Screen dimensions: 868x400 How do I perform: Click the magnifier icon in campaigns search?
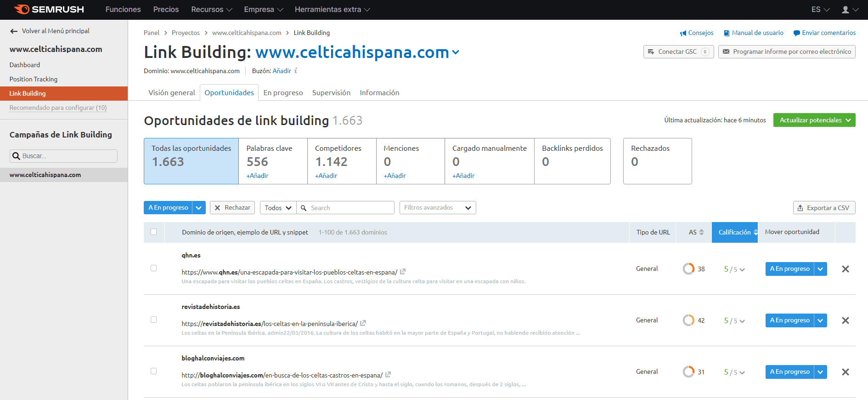point(16,156)
